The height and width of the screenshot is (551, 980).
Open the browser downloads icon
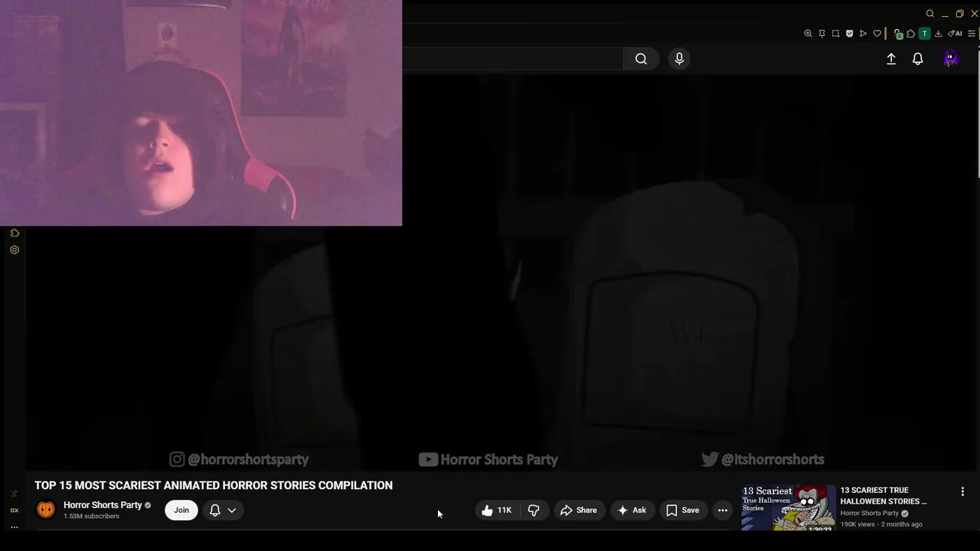click(938, 34)
